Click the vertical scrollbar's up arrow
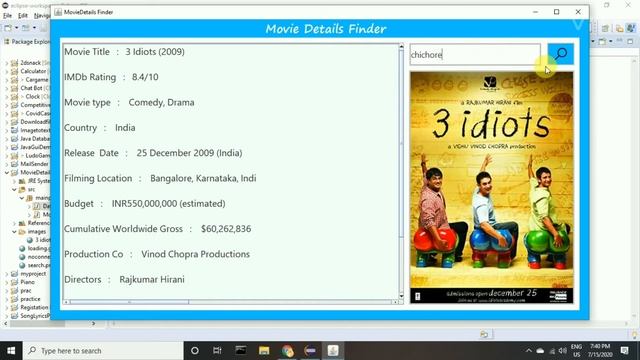640x360 pixels. [401, 47]
